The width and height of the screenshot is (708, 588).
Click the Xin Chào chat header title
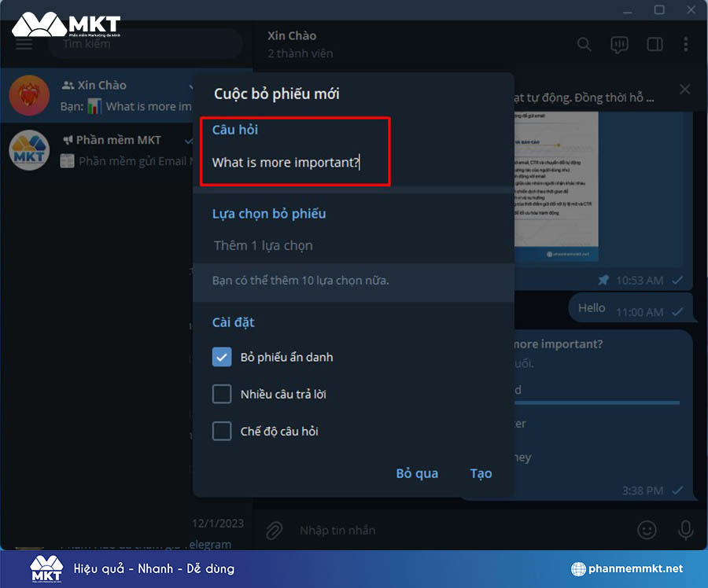[292, 36]
